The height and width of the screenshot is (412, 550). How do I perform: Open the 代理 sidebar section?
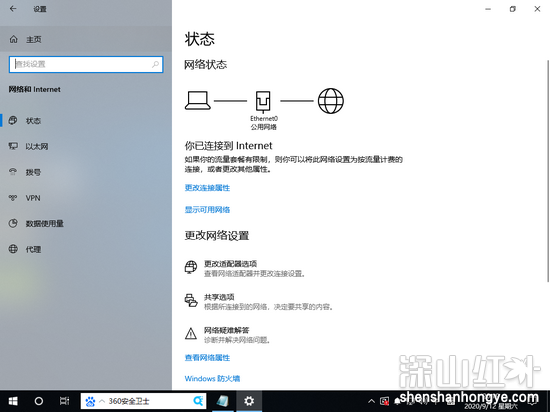pyautogui.click(x=86, y=249)
